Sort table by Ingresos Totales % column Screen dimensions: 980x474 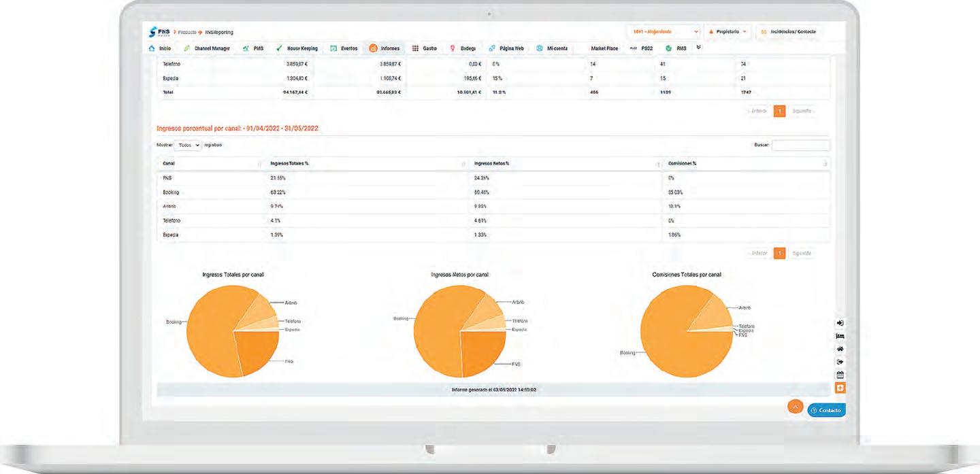366,164
